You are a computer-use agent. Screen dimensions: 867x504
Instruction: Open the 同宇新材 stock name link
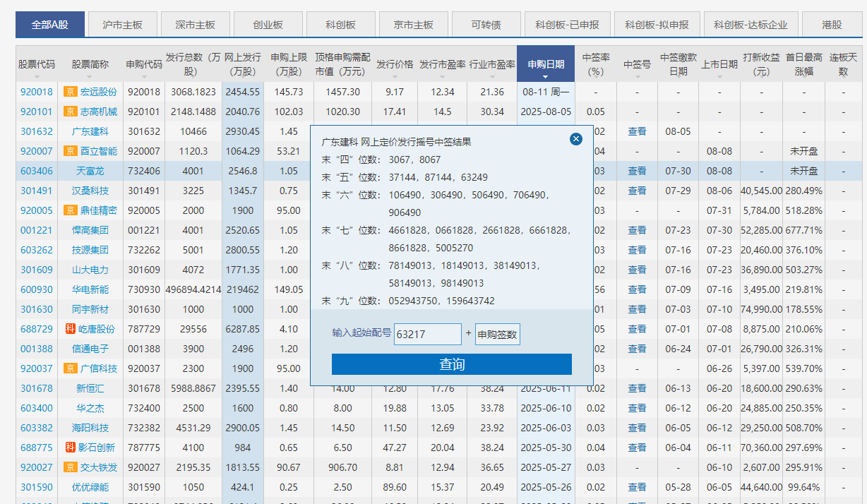tap(90, 309)
